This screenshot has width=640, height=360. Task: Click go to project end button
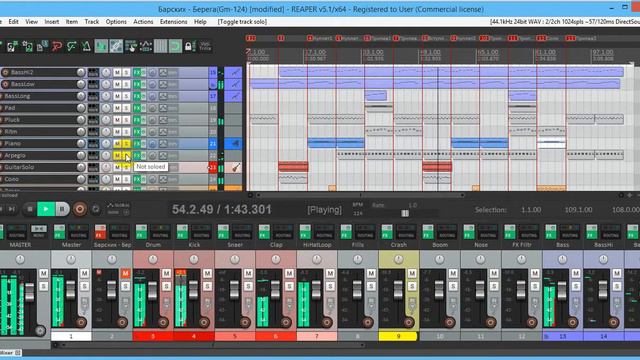pos(11,209)
